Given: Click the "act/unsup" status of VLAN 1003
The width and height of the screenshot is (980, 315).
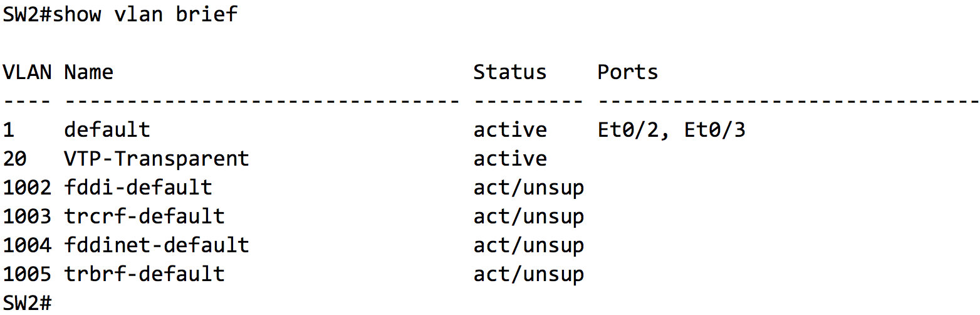Looking at the screenshot, I should click(528, 216).
